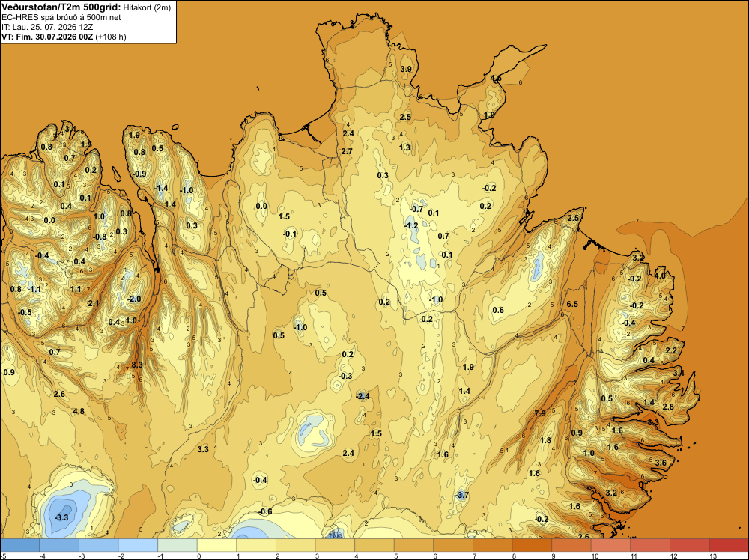Click the -2.0 temperature value
The image size is (749, 560).
134,299
